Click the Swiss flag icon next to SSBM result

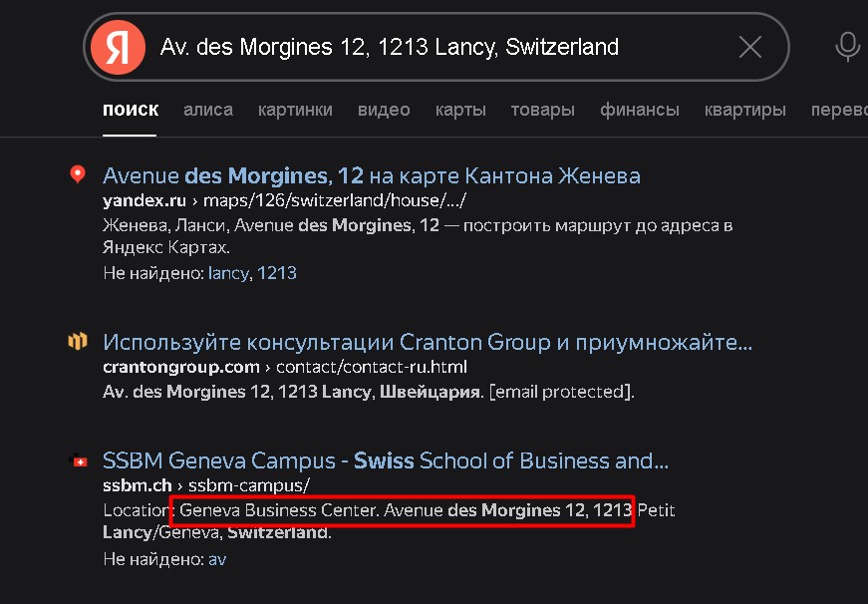pyautogui.click(x=80, y=460)
